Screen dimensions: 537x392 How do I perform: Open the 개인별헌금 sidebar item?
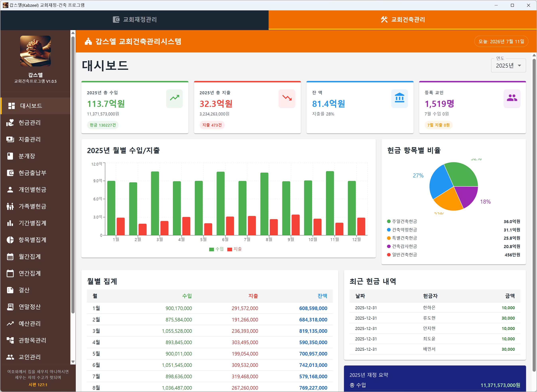36,190
